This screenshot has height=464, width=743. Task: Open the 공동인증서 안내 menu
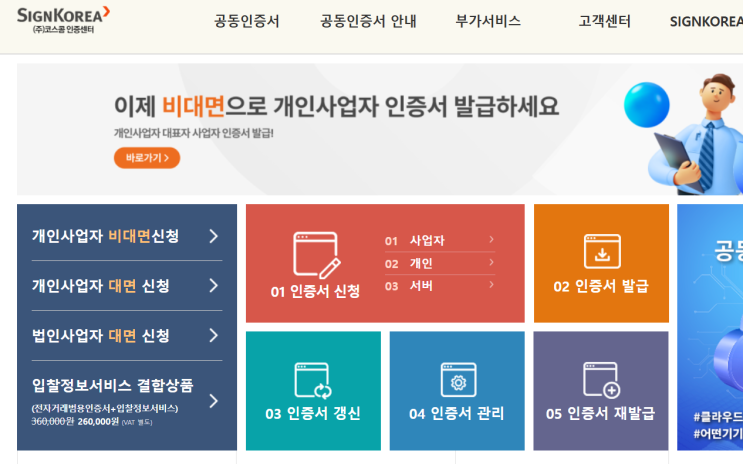(x=368, y=21)
